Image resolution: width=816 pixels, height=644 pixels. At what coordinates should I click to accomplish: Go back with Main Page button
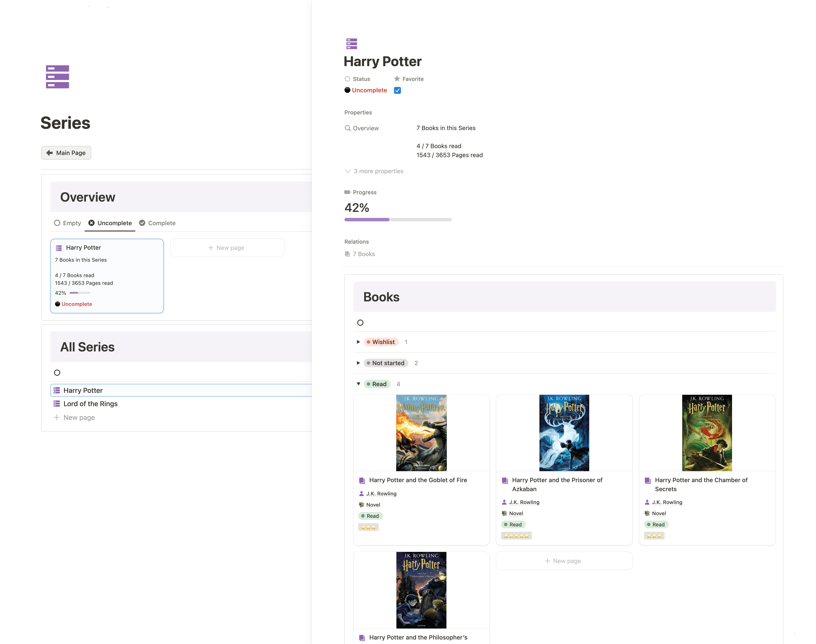point(66,153)
